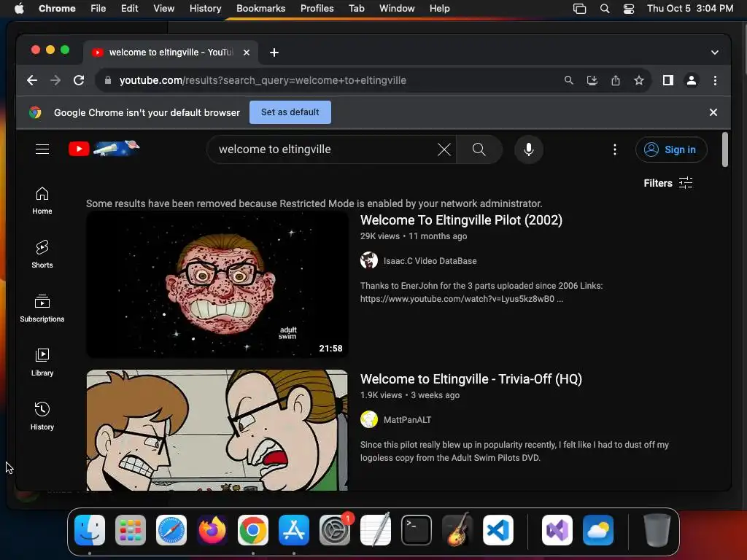Open the Chrome profile icon
747x560 pixels.
click(692, 80)
